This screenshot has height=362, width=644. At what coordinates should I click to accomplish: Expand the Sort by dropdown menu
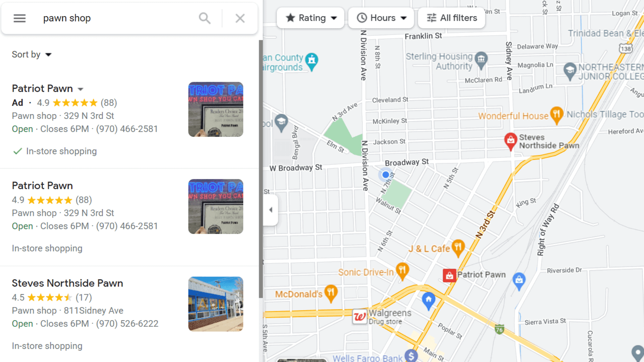(32, 54)
